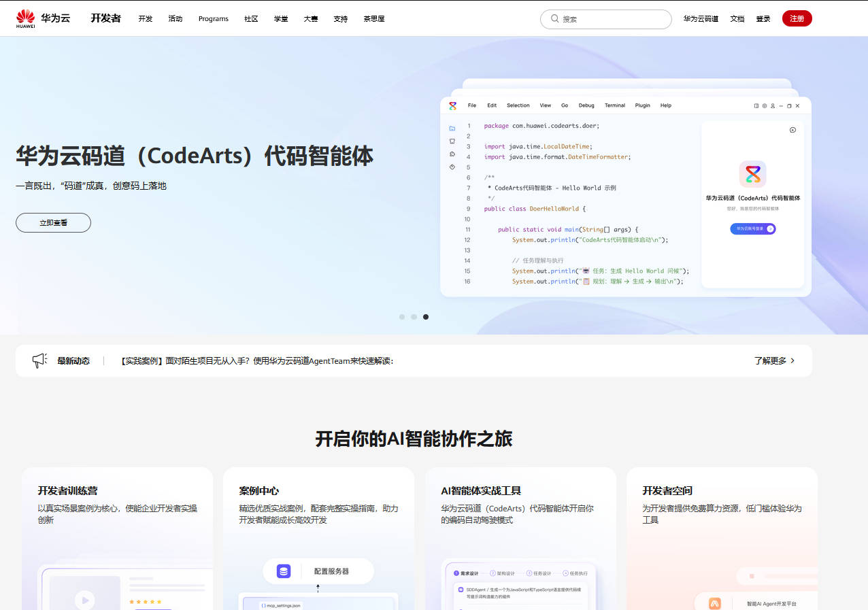
Task: Open the 茶思屋 navigation menu
Action: (374, 19)
